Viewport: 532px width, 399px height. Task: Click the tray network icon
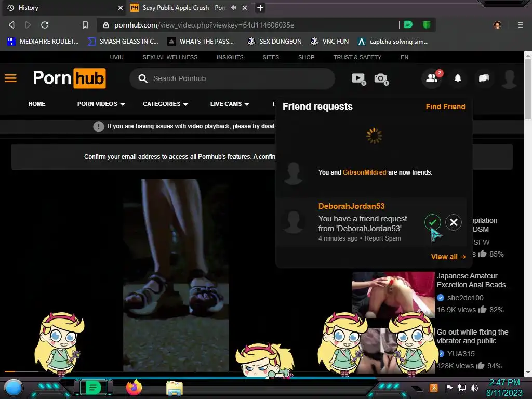pos(462,388)
